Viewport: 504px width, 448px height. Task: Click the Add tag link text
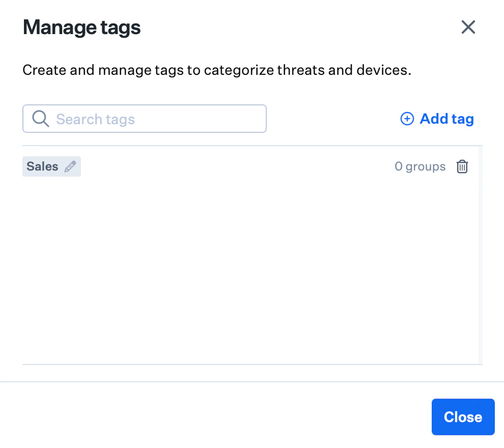tap(446, 118)
